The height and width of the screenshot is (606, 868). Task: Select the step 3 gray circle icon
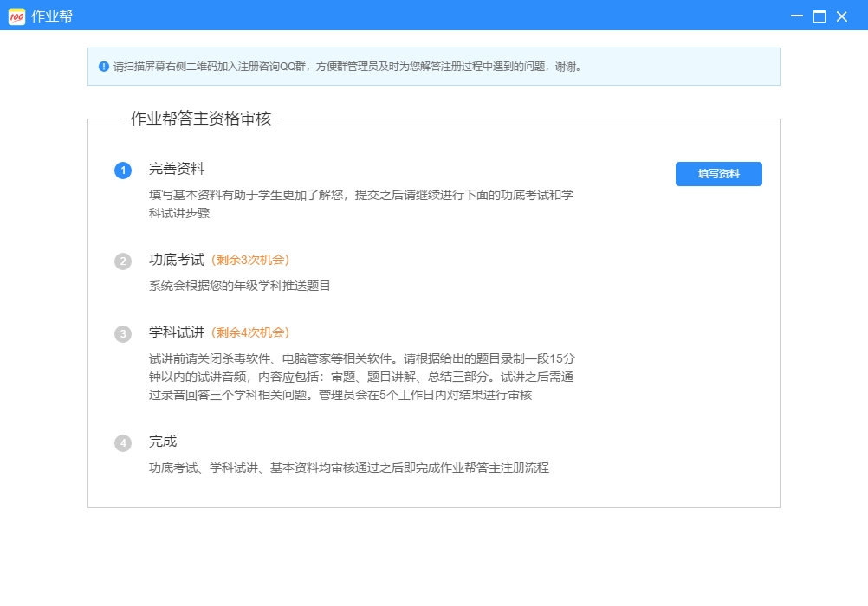tap(123, 334)
